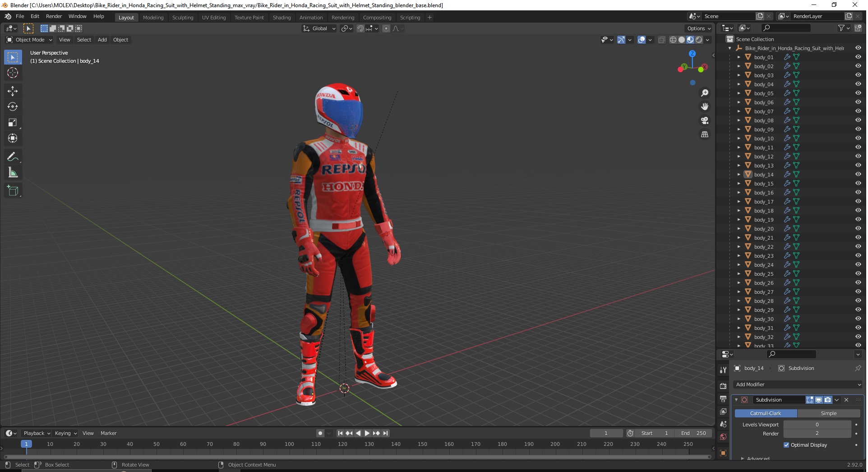Toggle the Optimal Display checkbox
The image size is (868, 472).
coord(786,445)
